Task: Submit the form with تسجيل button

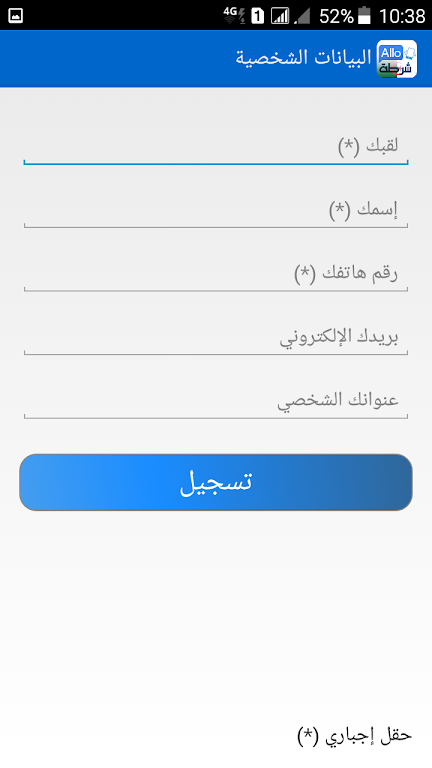Action: pyautogui.click(x=216, y=482)
